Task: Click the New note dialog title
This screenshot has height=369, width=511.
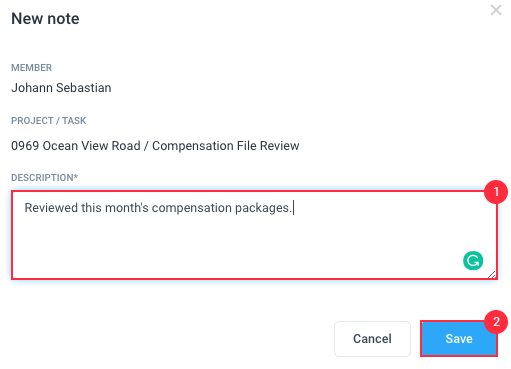Action: pyautogui.click(x=45, y=19)
